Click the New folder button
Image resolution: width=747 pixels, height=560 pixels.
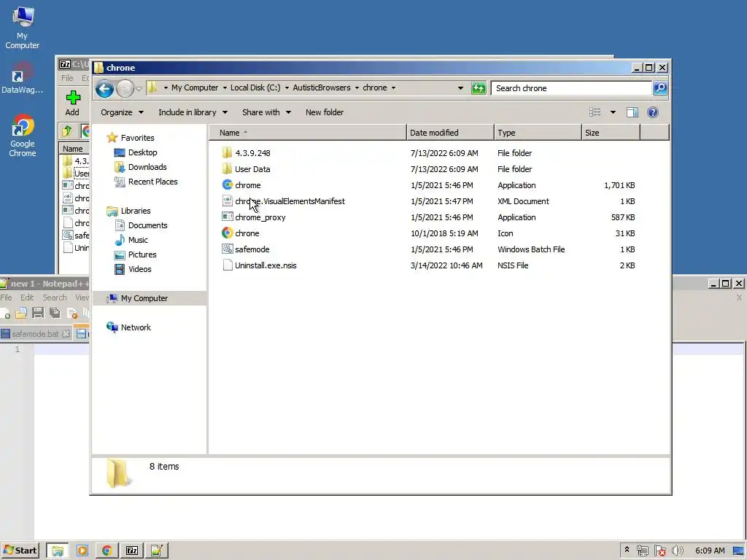coord(325,112)
